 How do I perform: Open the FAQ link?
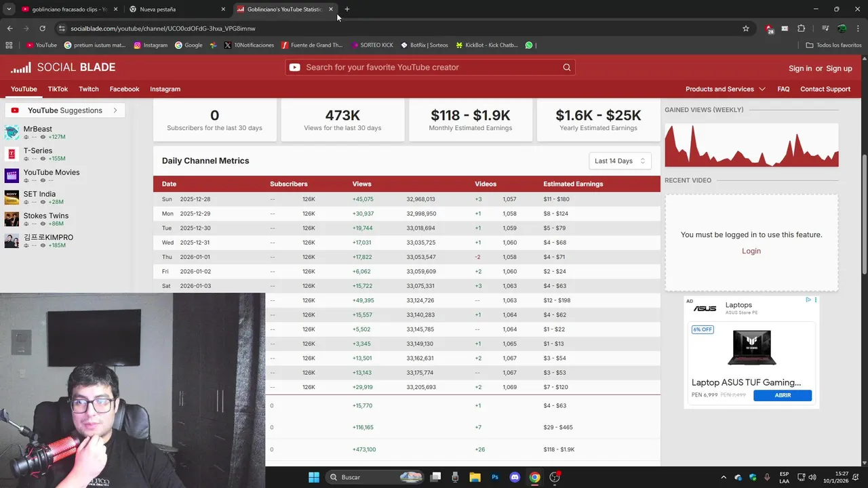783,89
